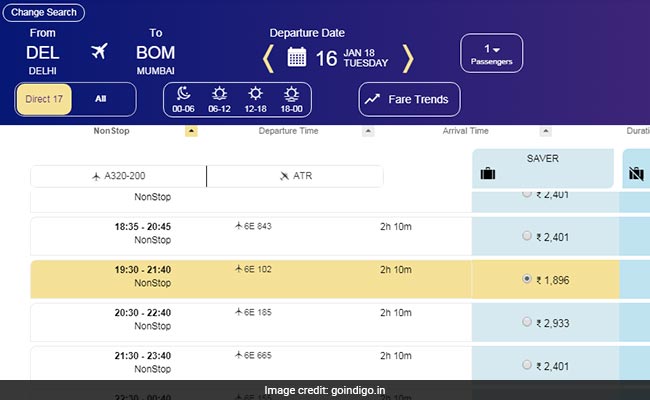This screenshot has width=650, height=400.
Task: Filter by 18-00 evening time slot
Action: 291,100
